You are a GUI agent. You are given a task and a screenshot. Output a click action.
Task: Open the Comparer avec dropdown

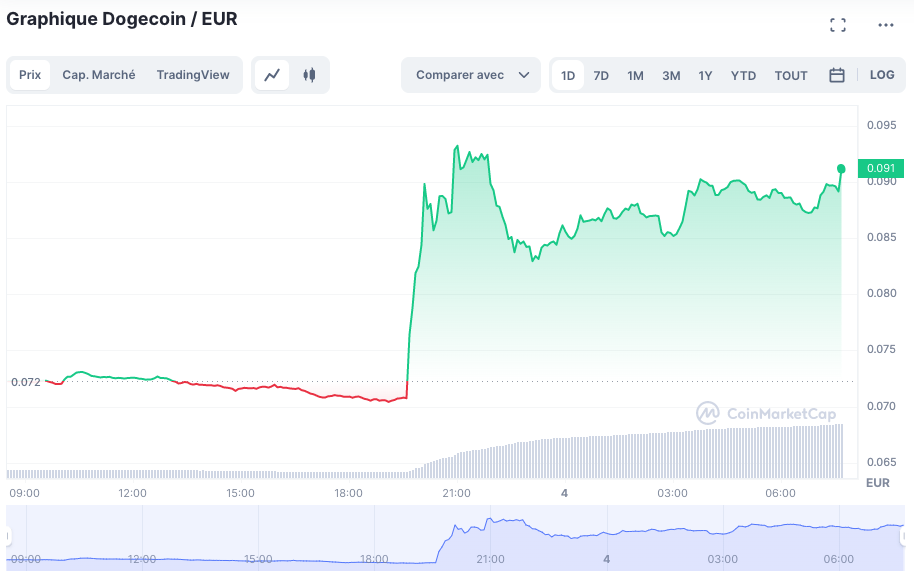point(471,75)
